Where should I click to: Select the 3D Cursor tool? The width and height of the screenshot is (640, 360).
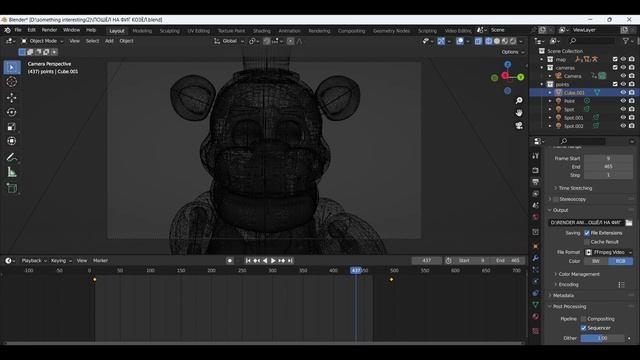click(12, 82)
